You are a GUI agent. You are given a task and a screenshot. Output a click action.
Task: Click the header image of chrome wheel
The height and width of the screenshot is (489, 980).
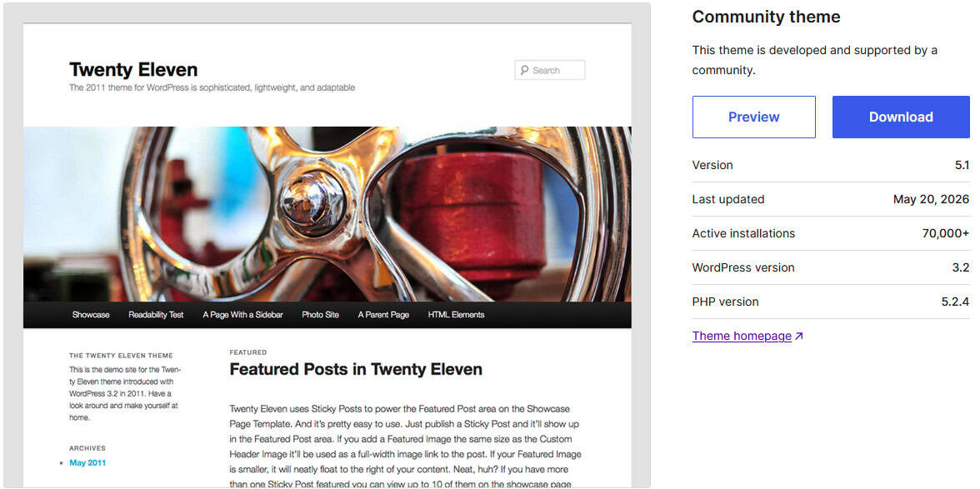click(327, 214)
